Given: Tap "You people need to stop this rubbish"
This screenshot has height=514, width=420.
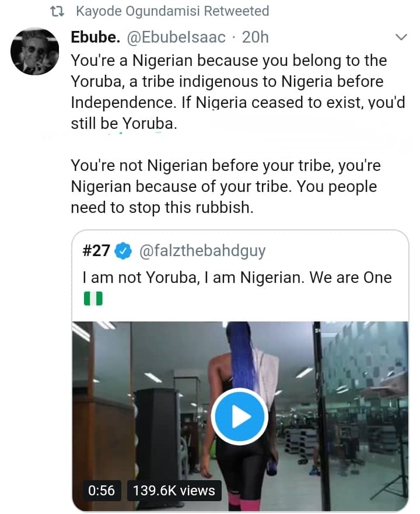Looking at the screenshot, I should point(162,208).
